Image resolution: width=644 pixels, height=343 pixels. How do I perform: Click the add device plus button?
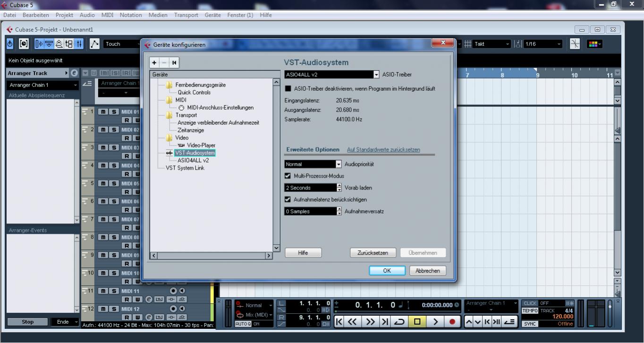point(154,62)
